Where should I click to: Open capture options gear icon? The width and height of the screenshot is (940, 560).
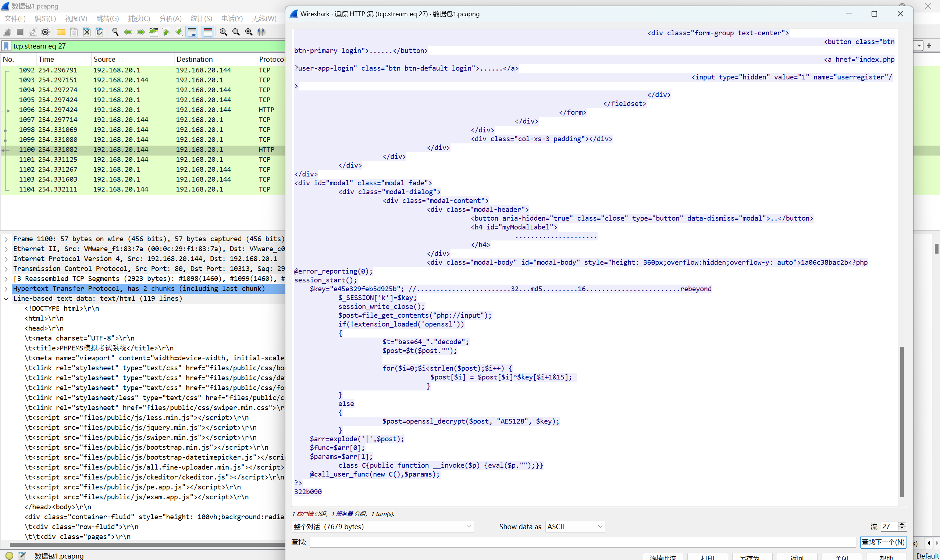click(45, 32)
